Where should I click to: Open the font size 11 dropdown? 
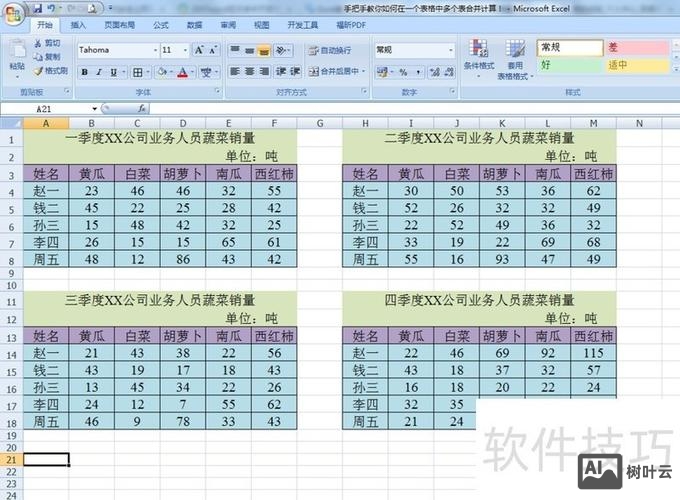coord(185,50)
